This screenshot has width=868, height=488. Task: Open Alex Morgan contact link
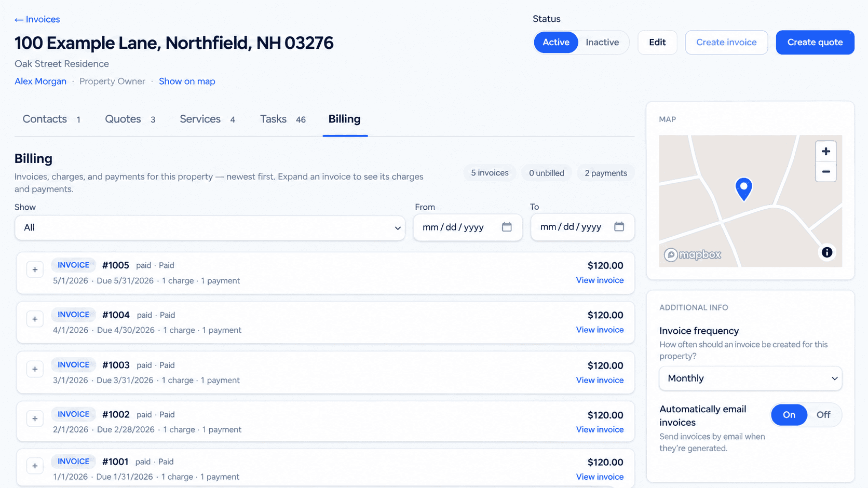pyautogui.click(x=40, y=82)
